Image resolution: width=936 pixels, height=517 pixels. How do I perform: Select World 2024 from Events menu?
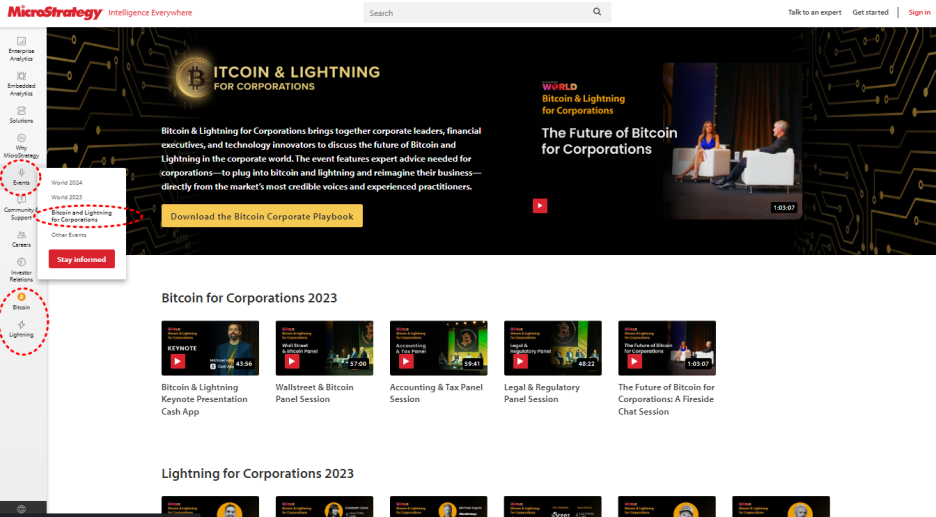67,183
